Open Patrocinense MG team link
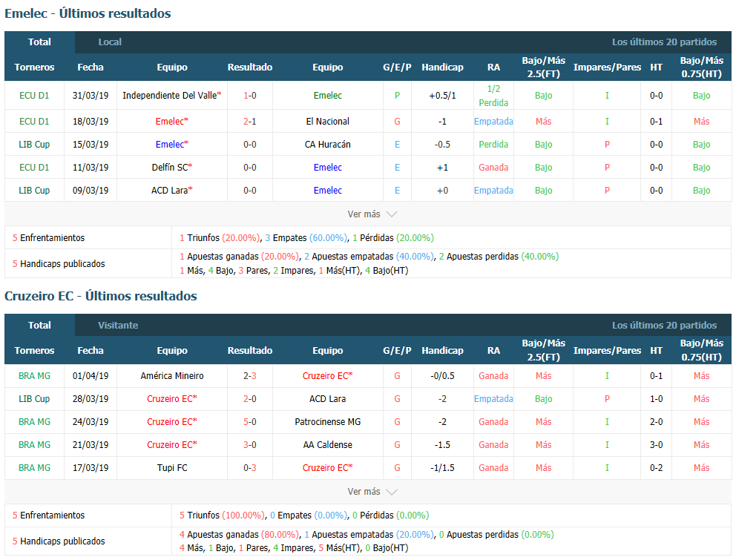Viewport: 736px width, 560px height. pos(328,421)
